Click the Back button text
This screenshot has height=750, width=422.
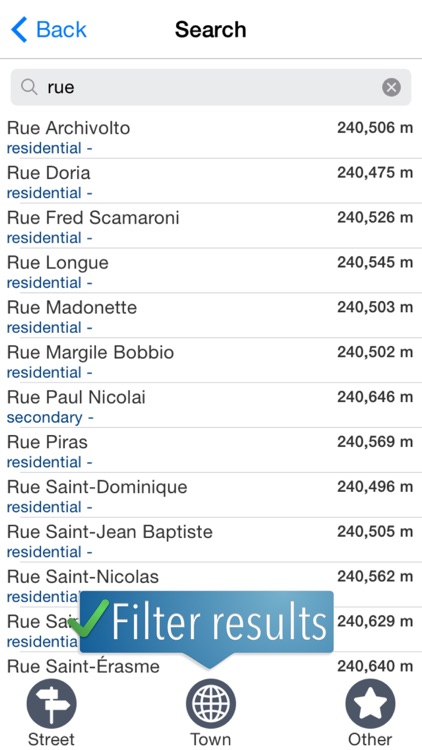[x=61, y=30]
